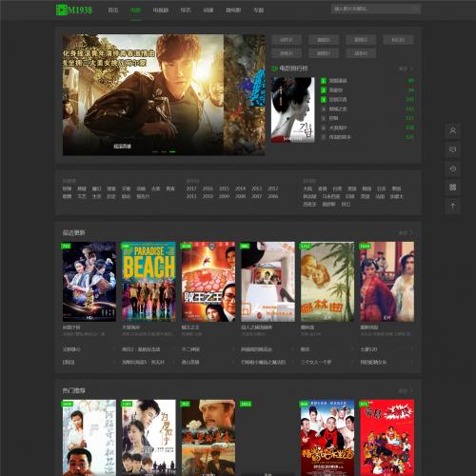This screenshot has width=476, height=476.
Task: Click the first genre button above rankings
Action: pyautogui.click(x=287, y=40)
